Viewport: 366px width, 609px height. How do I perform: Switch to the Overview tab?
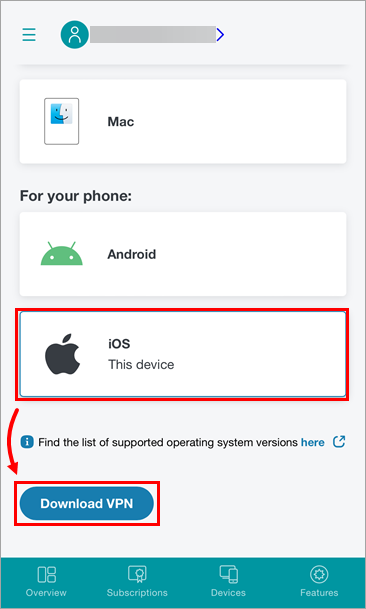[46, 581]
